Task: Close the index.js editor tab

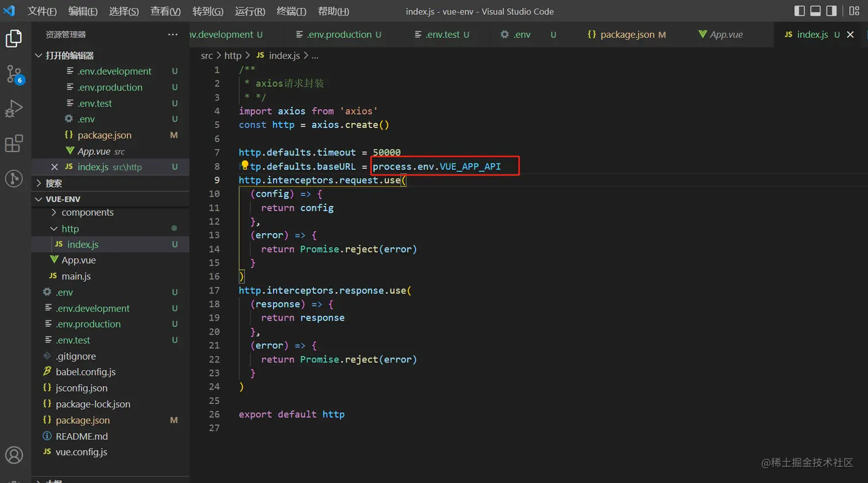Action: 850,34
